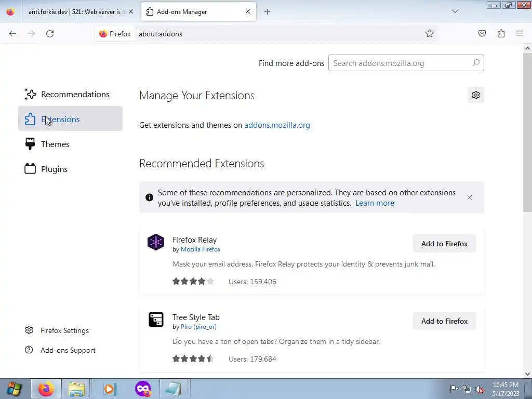
Task: Reload the current page
Action: [50, 34]
